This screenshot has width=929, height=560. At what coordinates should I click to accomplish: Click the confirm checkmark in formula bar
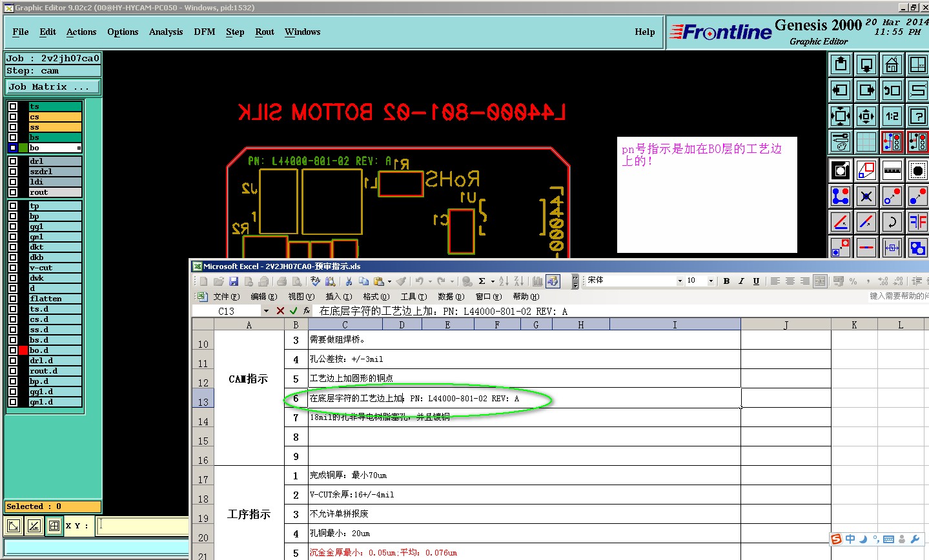point(294,311)
